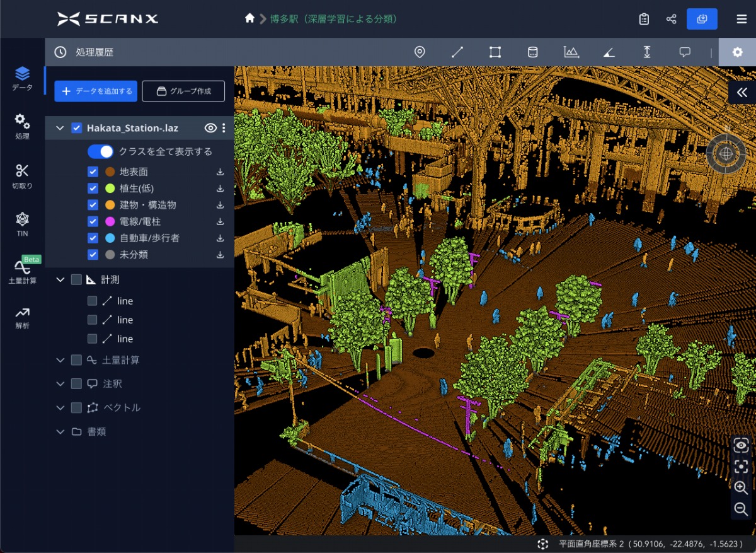The height and width of the screenshot is (553, 756).
Task: Select the line distance measurement tool
Action: (x=457, y=52)
